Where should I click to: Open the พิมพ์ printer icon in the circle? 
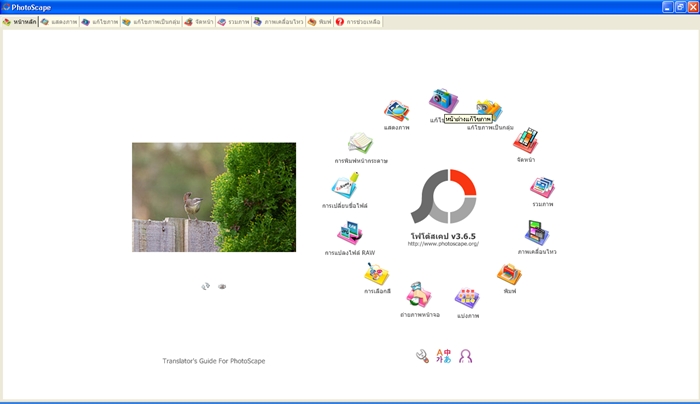(509, 274)
